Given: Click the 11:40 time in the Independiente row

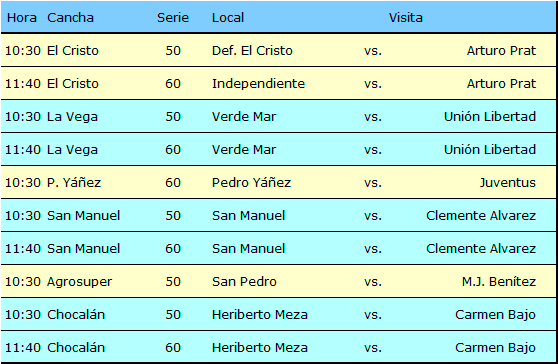Looking at the screenshot, I should tap(23, 84).
